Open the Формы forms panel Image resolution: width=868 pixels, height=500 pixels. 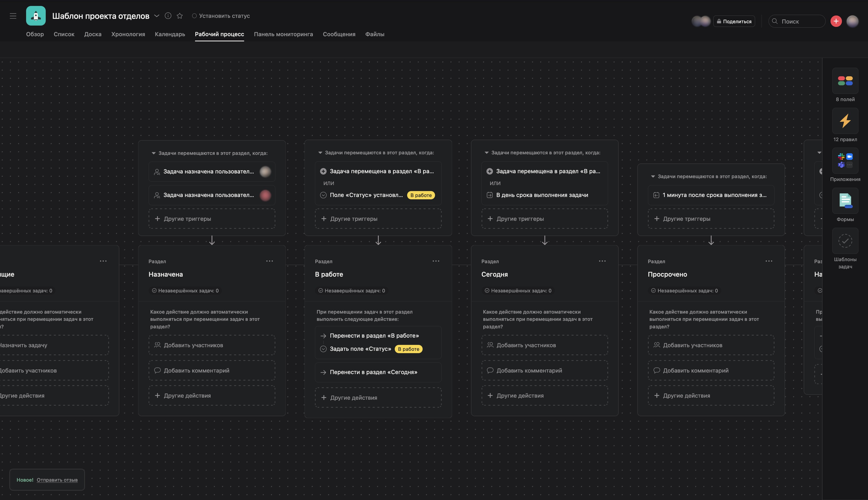[x=845, y=201]
